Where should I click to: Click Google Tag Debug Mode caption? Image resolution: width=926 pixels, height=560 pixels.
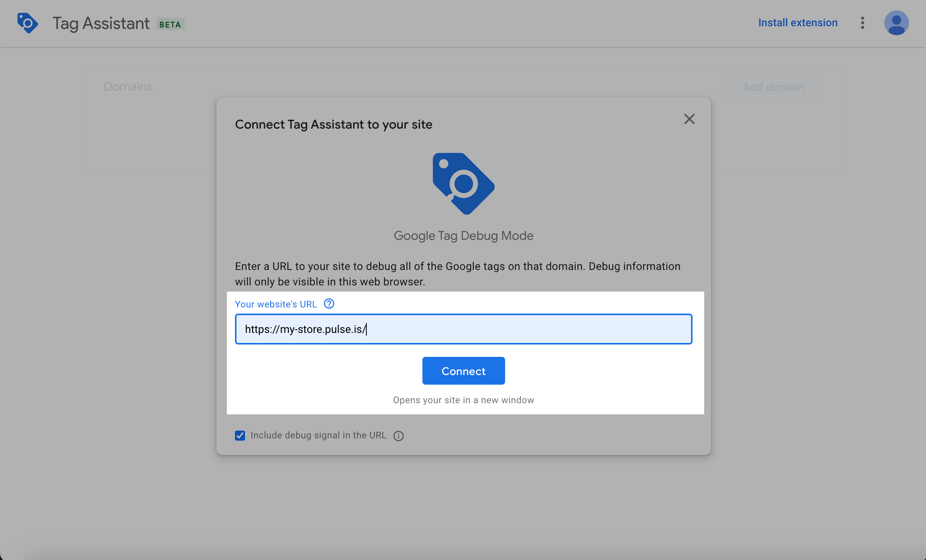click(x=463, y=236)
